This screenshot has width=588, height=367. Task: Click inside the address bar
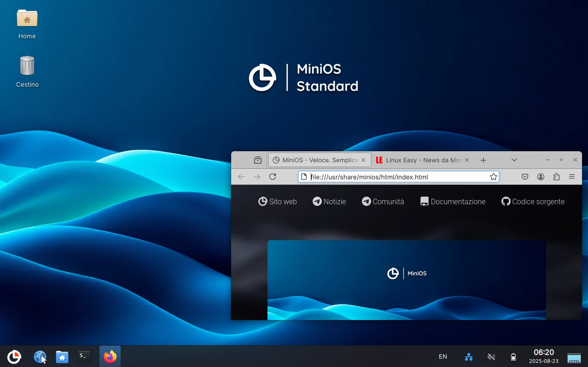pos(396,177)
